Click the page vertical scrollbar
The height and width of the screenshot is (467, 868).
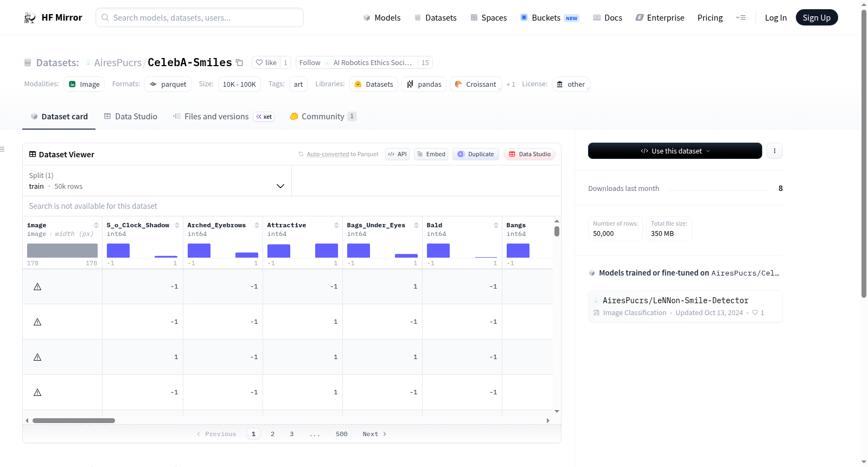[864, 153]
